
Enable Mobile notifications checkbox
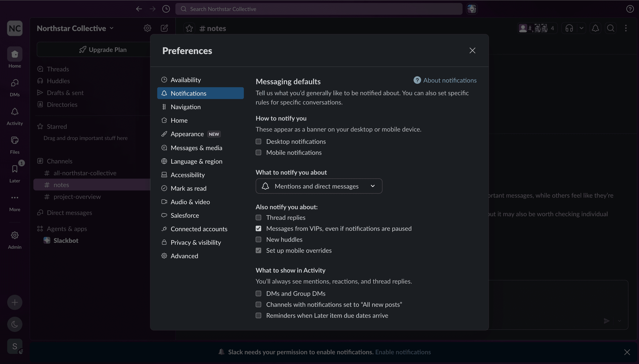click(x=258, y=152)
